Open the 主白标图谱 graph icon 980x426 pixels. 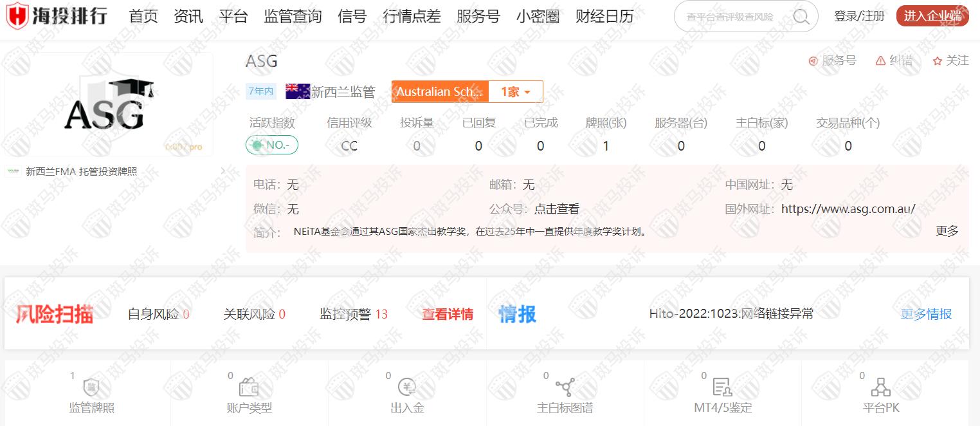point(565,387)
